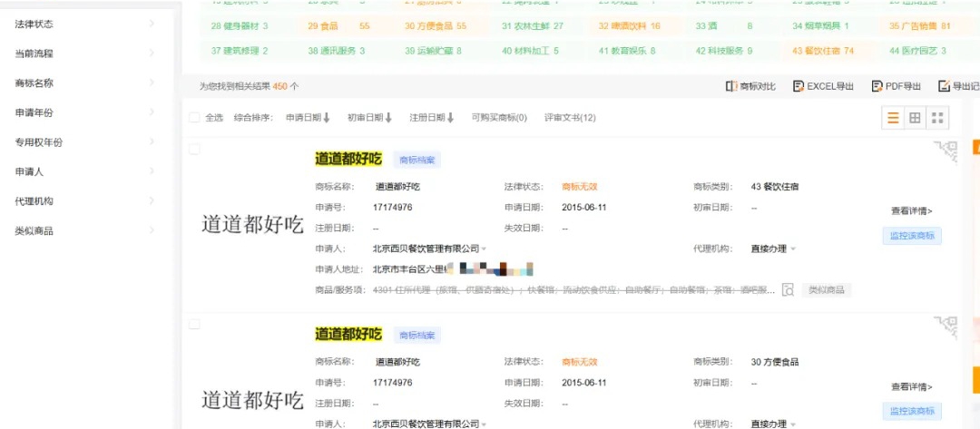This screenshot has width=980, height=429.
Task: Switch to grid thumbnail view icon
Action: pos(938,118)
